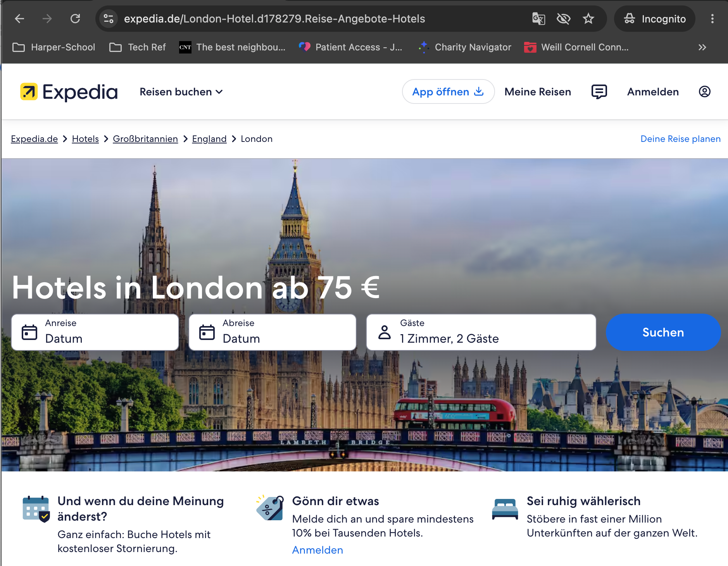Open the Anreise date field
The width and height of the screenshot is (728, 566).
coord(95,332)
